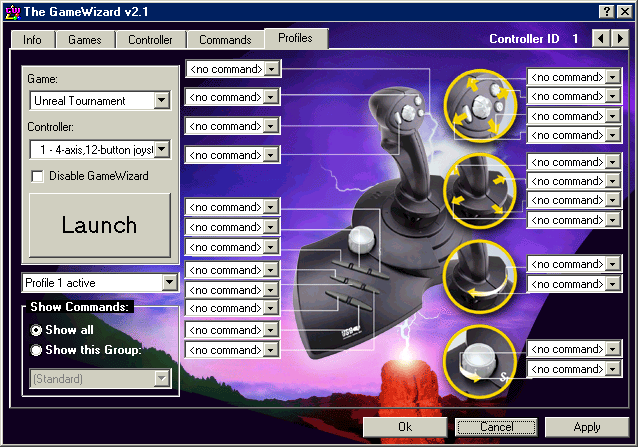Viewport: 638px width, 447px height.
Task: Click the twist rudder rotation diagram
Action: pos(480,277)
